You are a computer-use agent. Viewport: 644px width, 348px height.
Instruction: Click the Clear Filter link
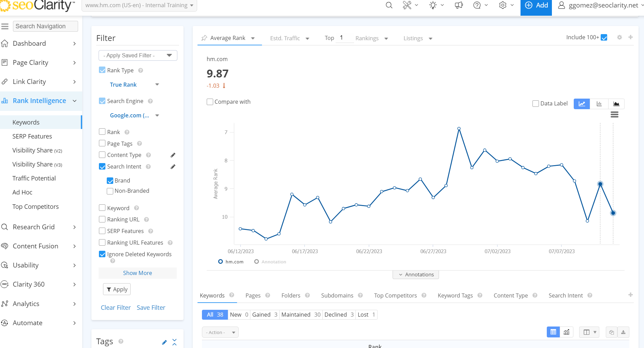pyautogui.click(x=116, y=308)
